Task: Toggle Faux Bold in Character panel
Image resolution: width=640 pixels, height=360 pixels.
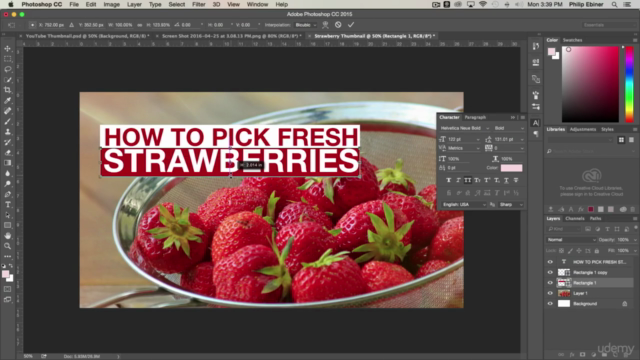Action: 449,180
